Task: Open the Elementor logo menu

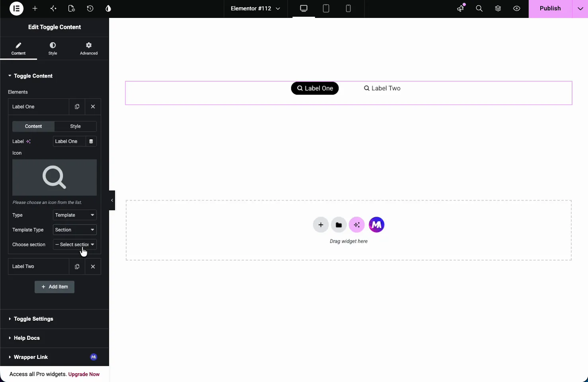Action: click(16, 8)
